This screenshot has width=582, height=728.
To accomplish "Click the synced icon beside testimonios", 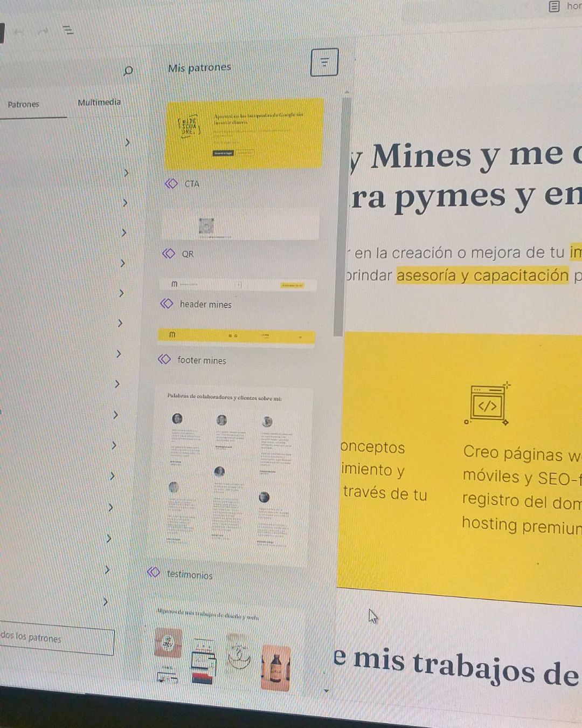I will point(154,572).
